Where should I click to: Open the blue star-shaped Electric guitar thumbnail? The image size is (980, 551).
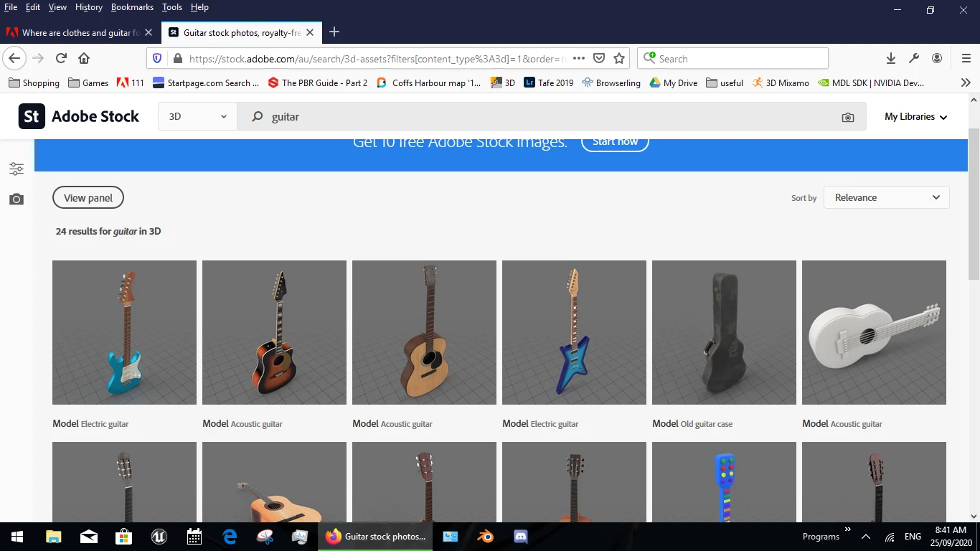574,332
